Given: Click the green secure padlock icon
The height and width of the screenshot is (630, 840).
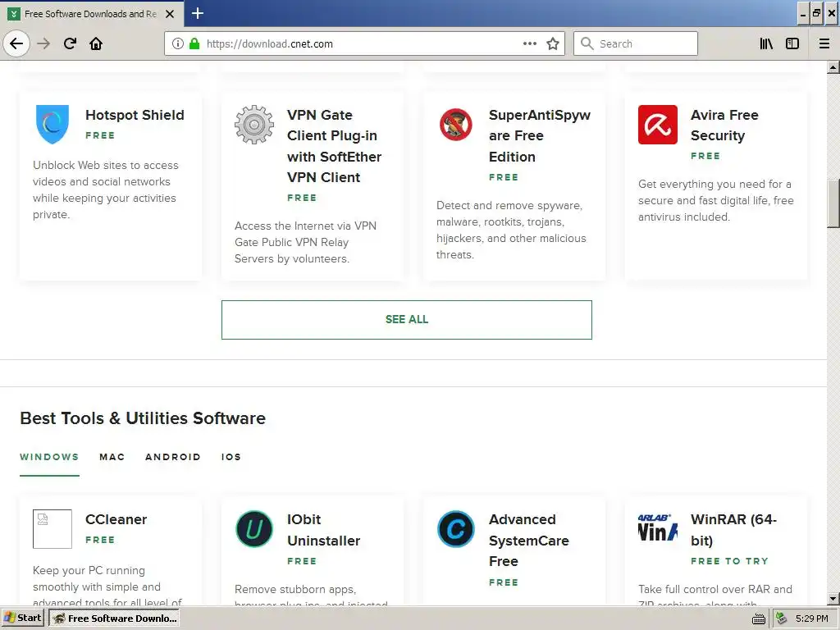Looking at the screenshot, I should 194,44.
